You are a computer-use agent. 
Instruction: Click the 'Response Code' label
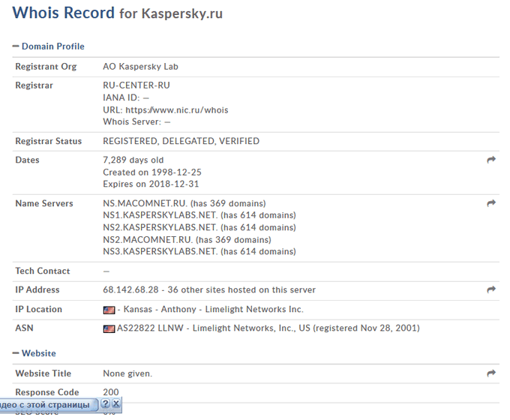pyautogui.click(x=47, y=392)
